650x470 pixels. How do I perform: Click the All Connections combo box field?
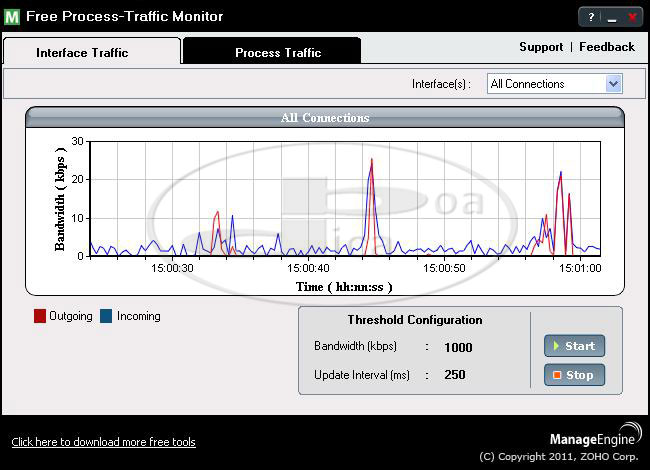point(545,84)
